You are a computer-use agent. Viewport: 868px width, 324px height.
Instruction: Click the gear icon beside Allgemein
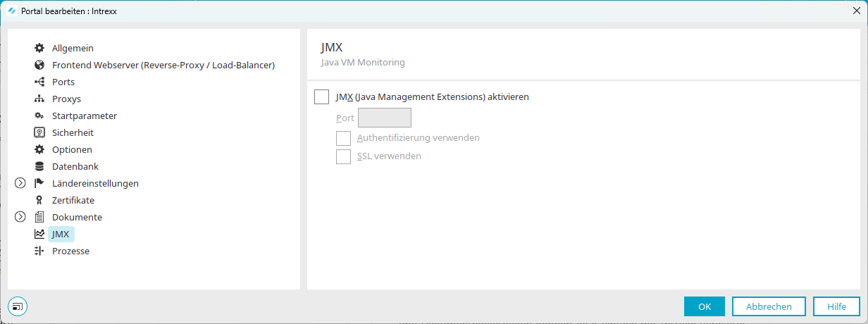[x=39, y=48]
